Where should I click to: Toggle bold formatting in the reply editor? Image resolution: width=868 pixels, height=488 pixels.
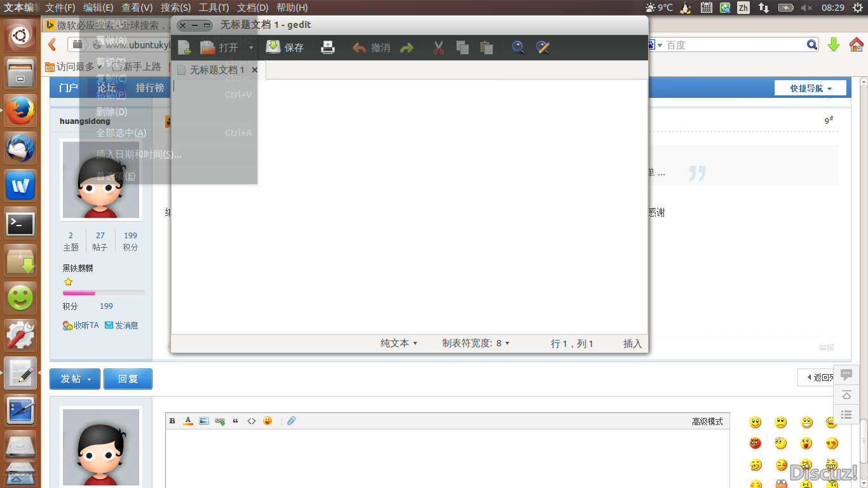tap(172, 421)
